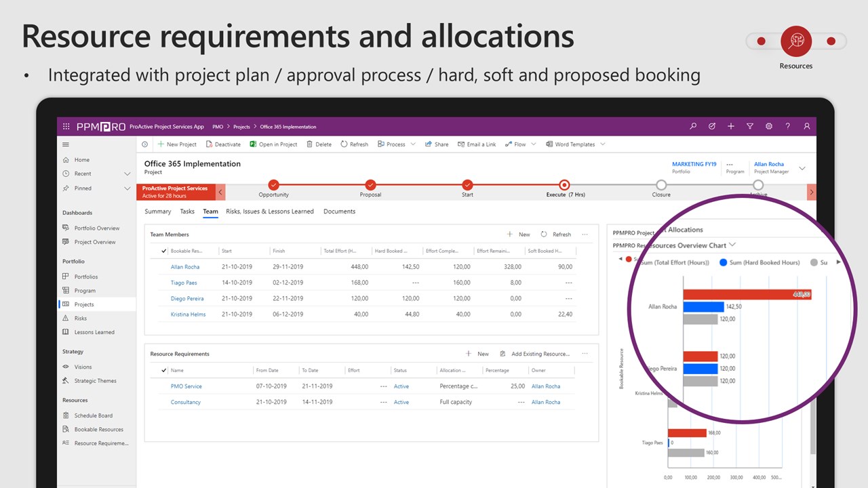This screenshot has width=868, height=488.
Task: Expand the Pinned section in sidebar
Action: [127, 188]
